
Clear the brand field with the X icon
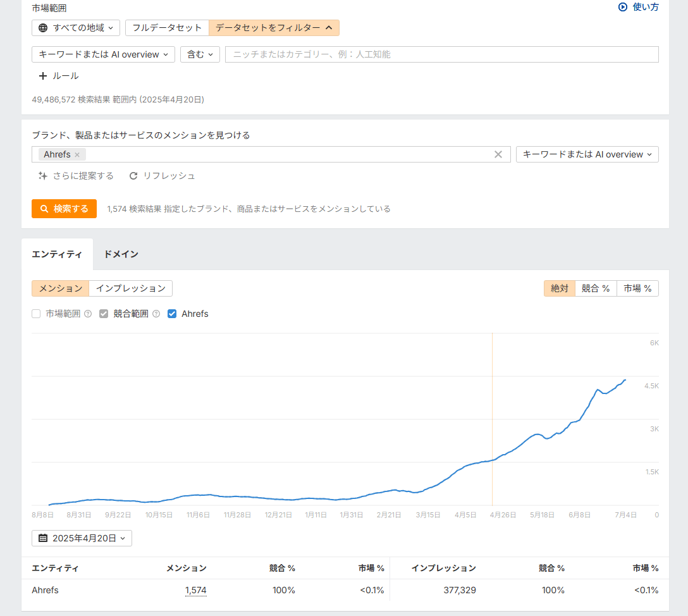(x=498, y=154)
